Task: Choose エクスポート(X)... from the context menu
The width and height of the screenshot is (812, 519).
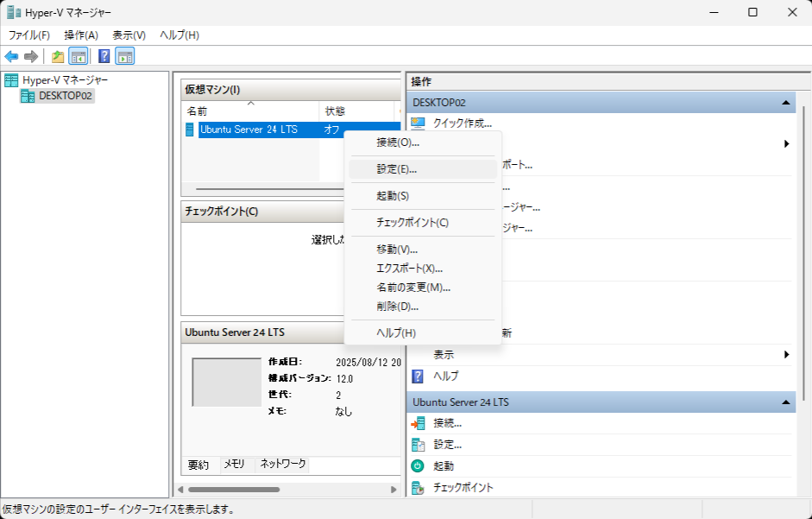Action: [x=423, y=269]
